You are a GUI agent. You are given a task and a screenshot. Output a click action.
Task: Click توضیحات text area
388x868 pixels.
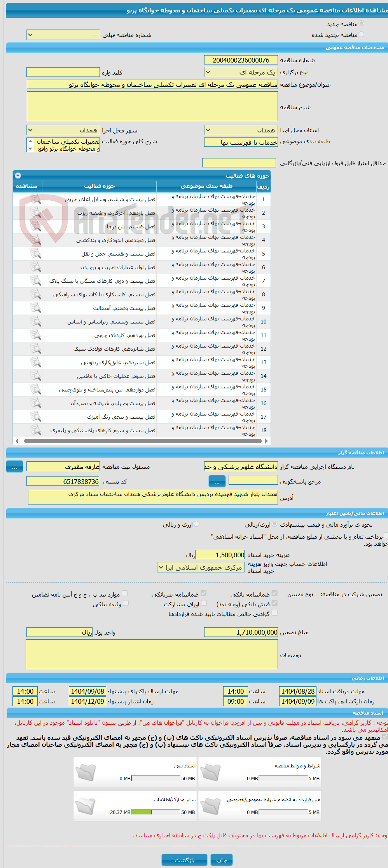click(x=152, y=654)
